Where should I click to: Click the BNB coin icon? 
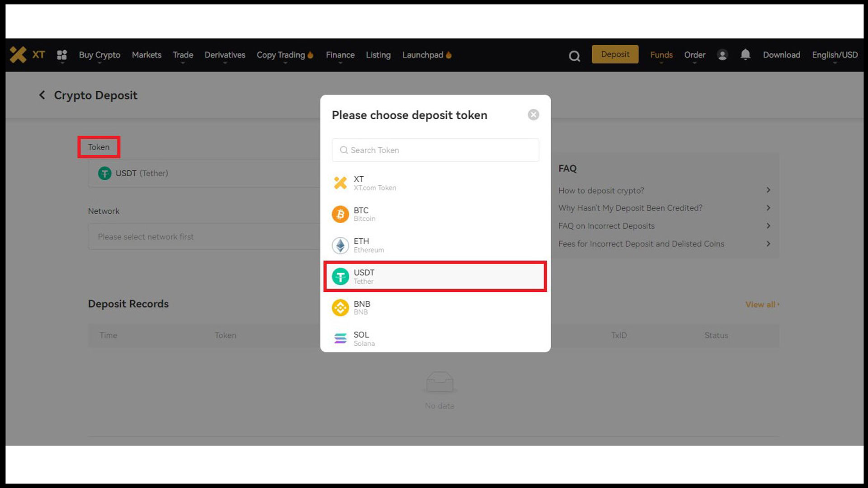340,308
